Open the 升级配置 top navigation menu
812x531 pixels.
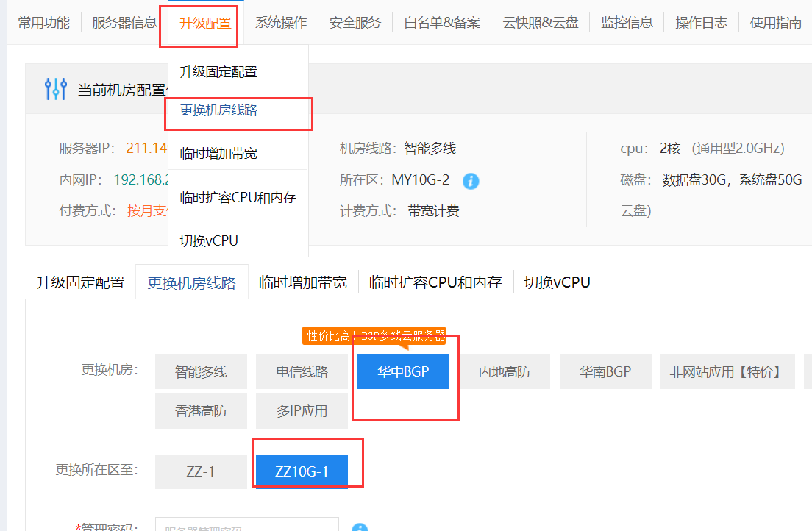[205, 23]
